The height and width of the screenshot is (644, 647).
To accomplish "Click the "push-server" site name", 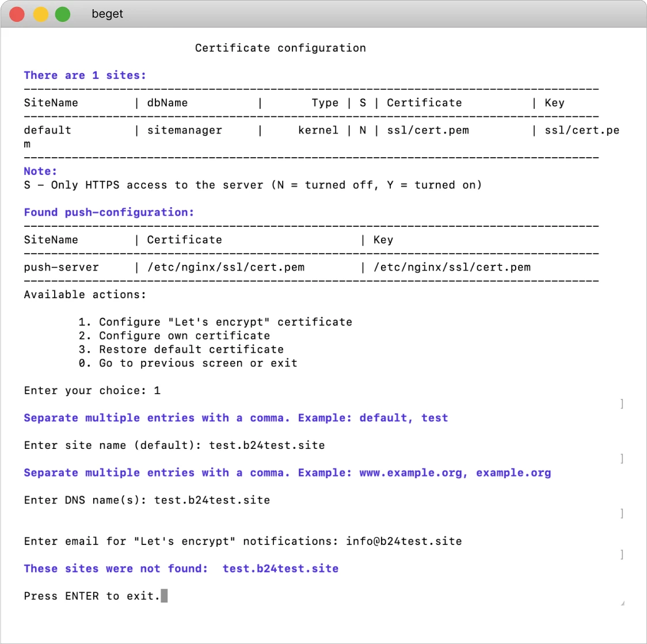I will coord(61,267).
